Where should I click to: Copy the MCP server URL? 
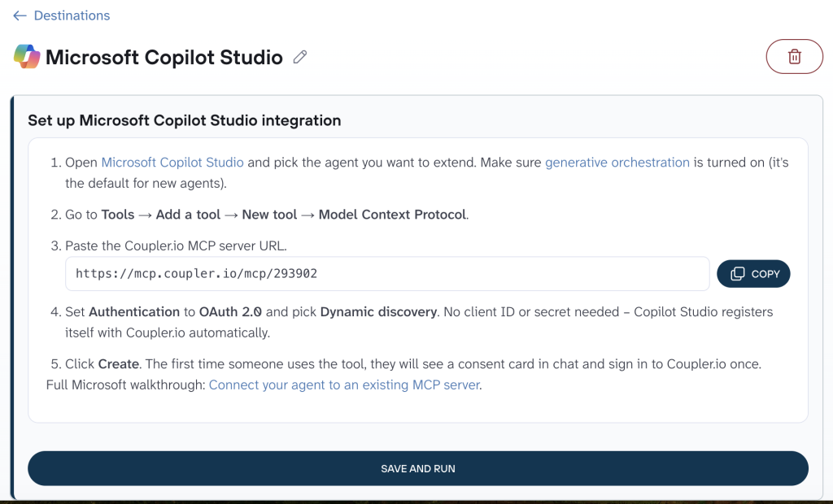pyautogui.click(x=753, y=273)
